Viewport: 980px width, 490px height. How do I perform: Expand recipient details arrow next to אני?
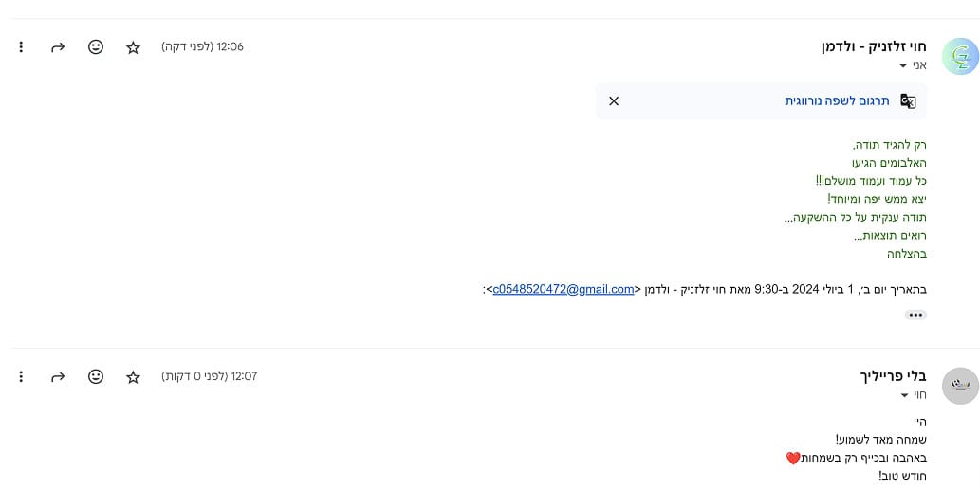[904, 66]
